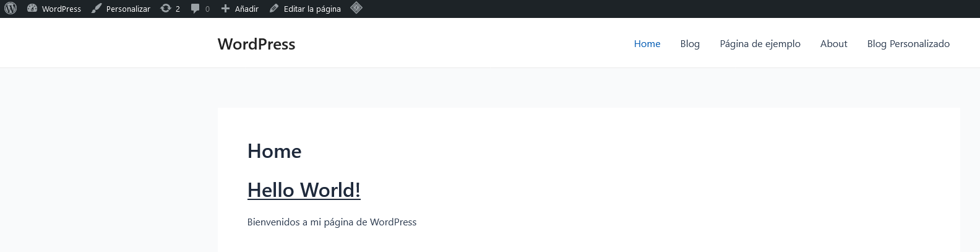This screenshot has height=252, width=980.
Task: Open the Hello World! post link
Action: click(304, 190)
